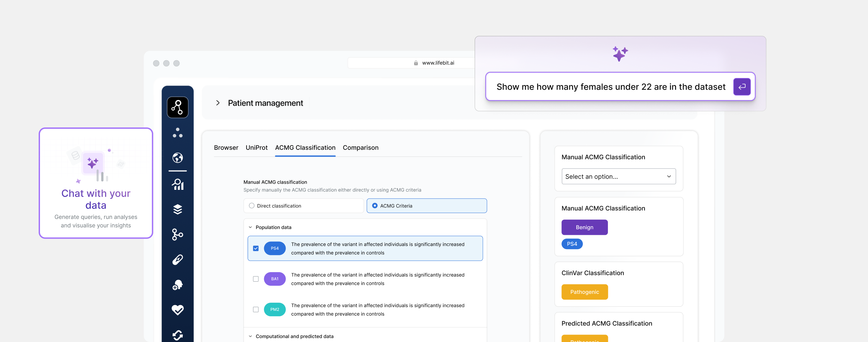Expand the Patient management chevron
The image size is (868, 342).
[218, 103]
